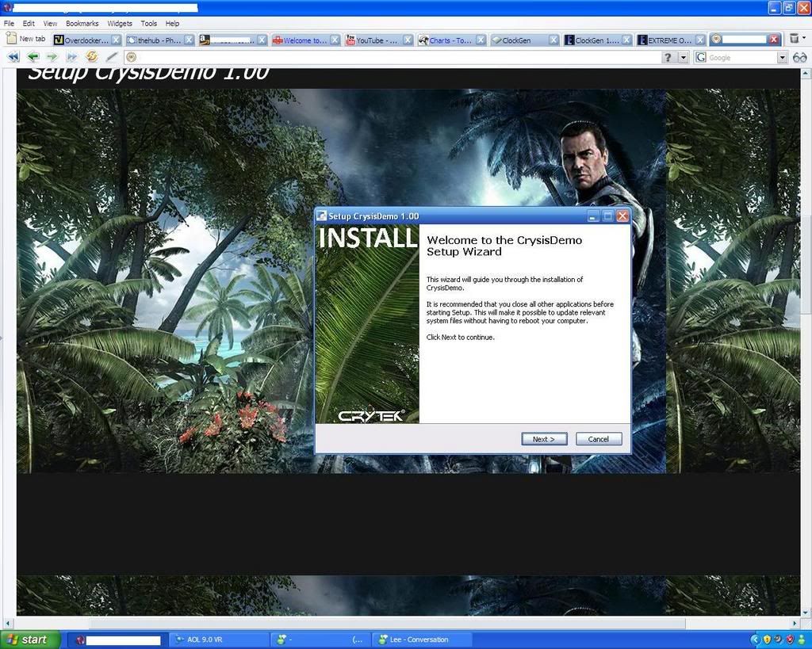
Task: Close the EXTREME O... tab
Action: click(700, 40)
